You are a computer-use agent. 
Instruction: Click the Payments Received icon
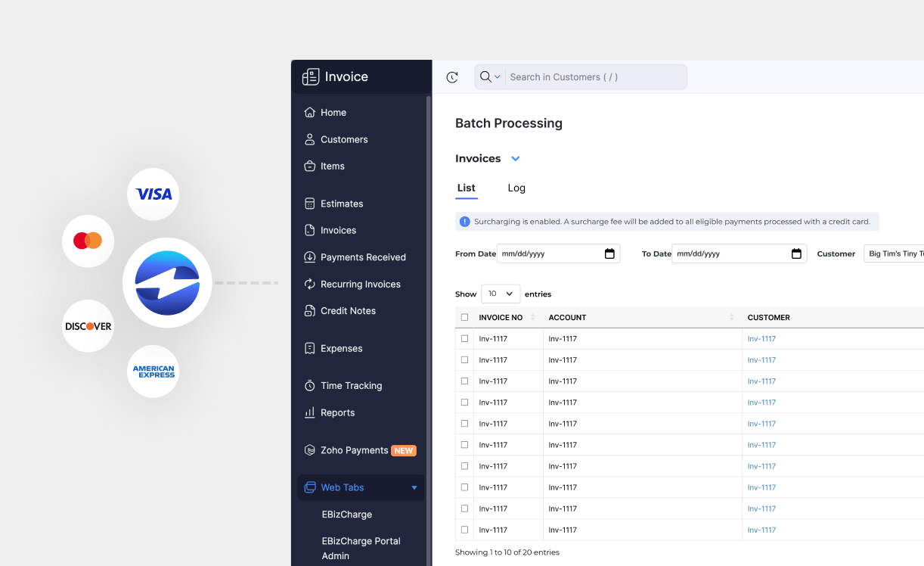[x=309, y=257]
